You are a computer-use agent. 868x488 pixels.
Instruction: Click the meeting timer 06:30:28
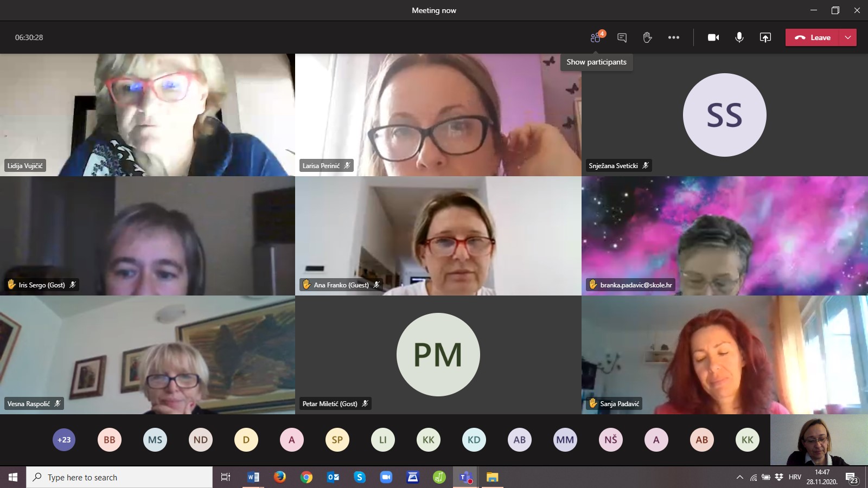pyautogui.click(x=29, y=37)
